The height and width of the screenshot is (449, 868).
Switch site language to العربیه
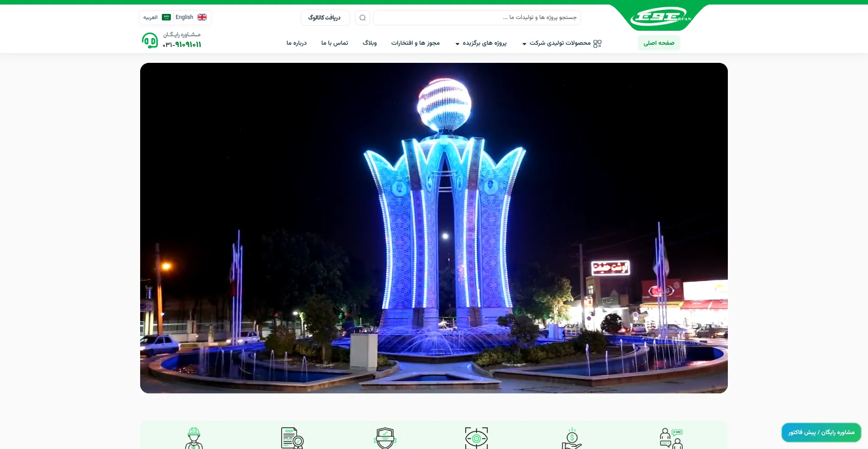coord(156,17)
